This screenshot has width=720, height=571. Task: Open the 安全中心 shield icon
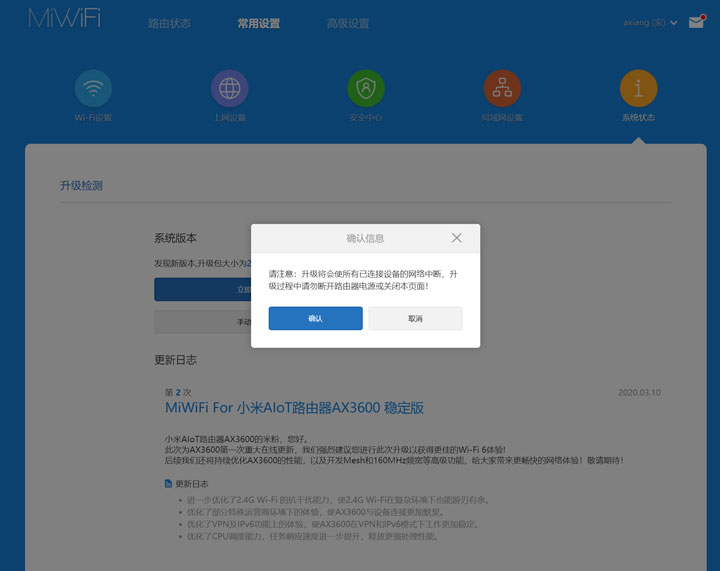coord(366,88)
